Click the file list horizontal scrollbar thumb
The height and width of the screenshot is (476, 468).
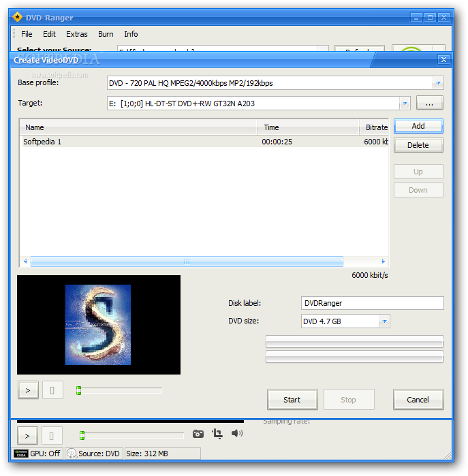187,261
